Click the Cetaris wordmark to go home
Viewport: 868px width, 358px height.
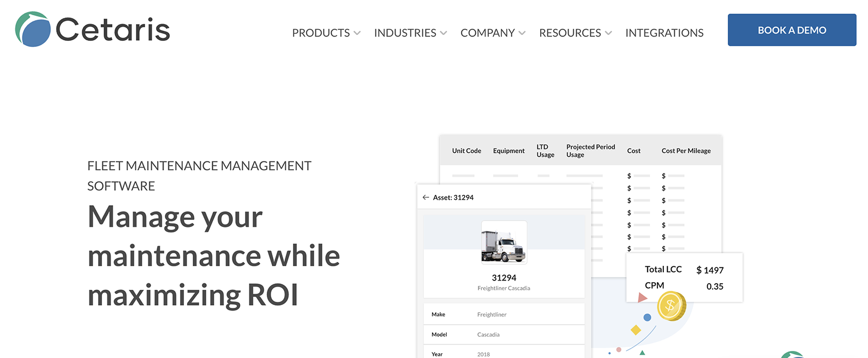[113, 29]
